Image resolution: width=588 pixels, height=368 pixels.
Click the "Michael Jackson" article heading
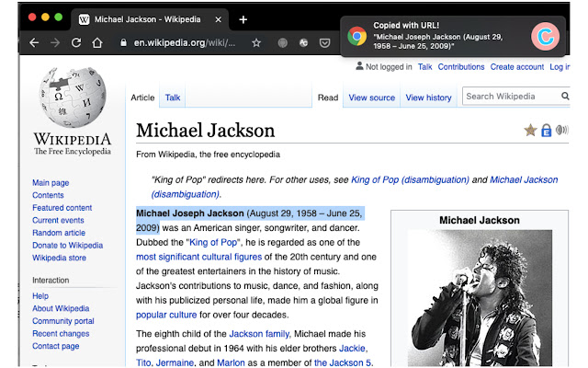[205, 131]
